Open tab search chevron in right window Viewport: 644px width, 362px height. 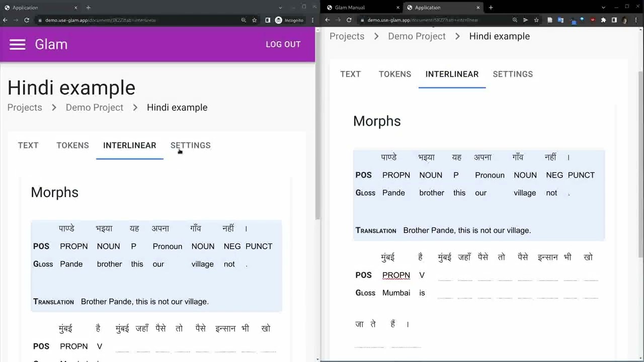pos(603,8)
